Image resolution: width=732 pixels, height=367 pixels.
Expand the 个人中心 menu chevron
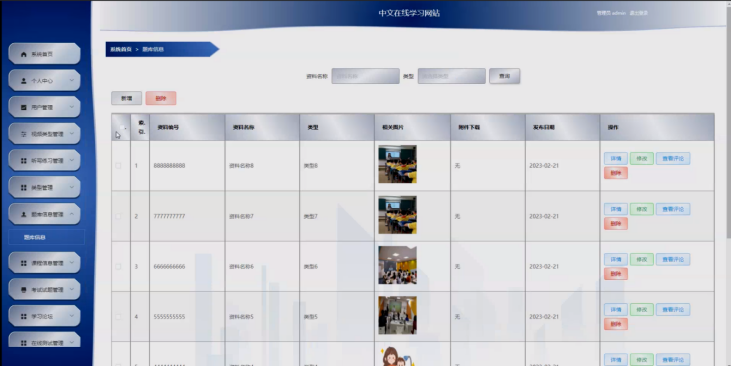72,80
